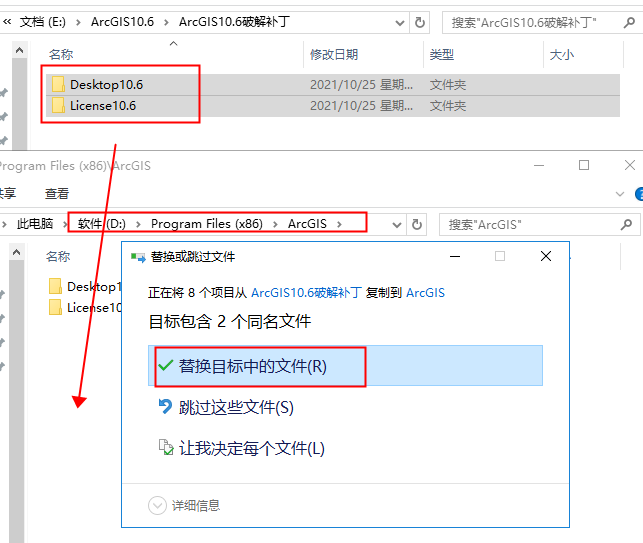Screen dimensions: 643x543
Task: Expand chevron after 文档 (E:) breadcrumb
Action: tap(78, 22)
